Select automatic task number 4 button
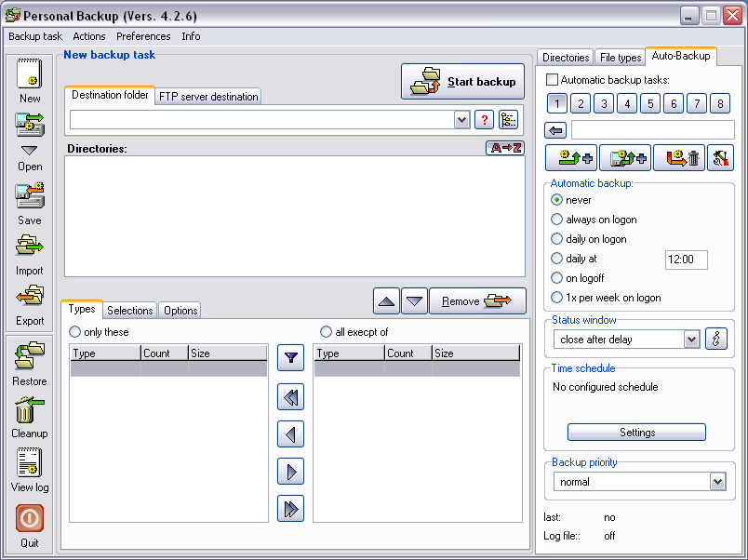748x560 pixels. 627,103
